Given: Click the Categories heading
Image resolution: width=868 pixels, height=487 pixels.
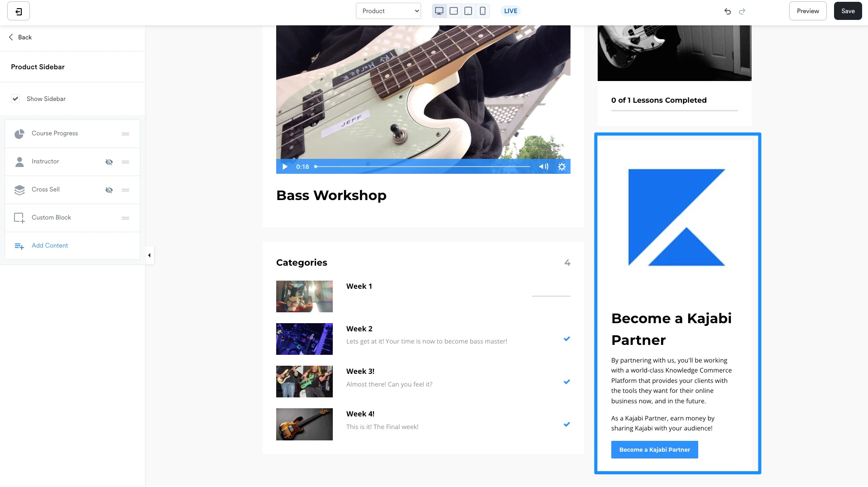Looking at the screenshot, I should tap(302, 263).
